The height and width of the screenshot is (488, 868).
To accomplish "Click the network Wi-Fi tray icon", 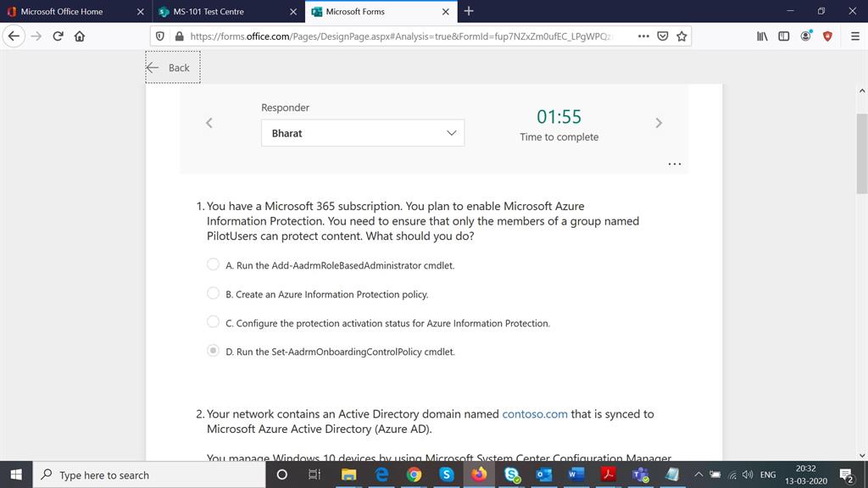I will 732,474.
